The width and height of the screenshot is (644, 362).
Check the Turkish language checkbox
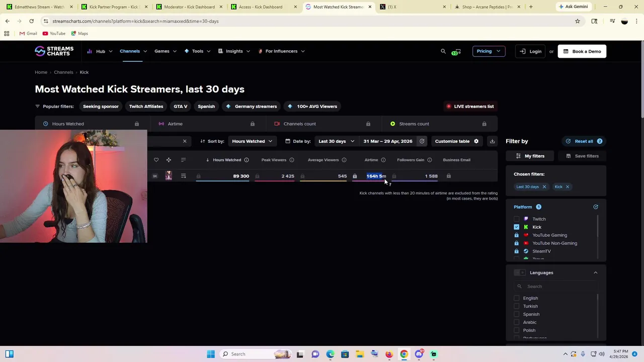pos(517,306)
